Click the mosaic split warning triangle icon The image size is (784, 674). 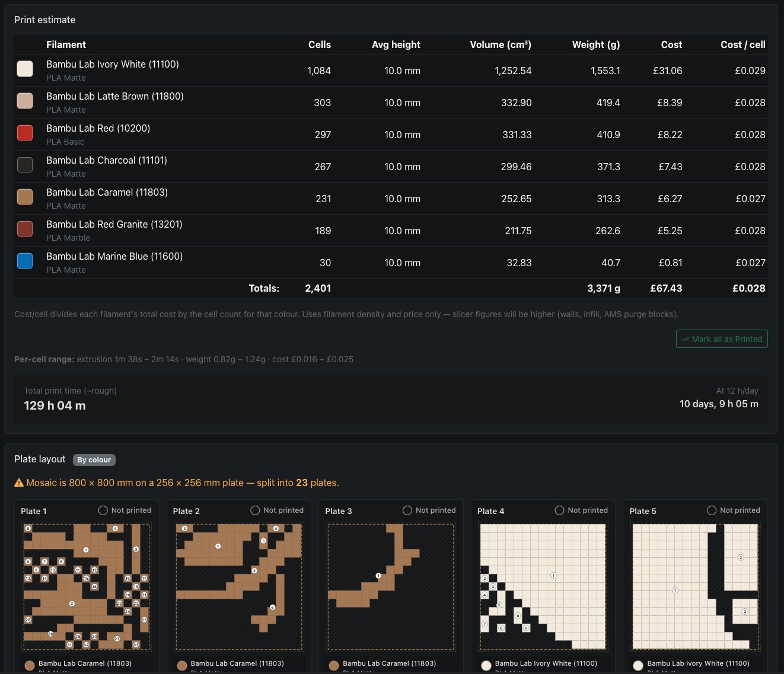pyautogui.click(x=19, y=483)
